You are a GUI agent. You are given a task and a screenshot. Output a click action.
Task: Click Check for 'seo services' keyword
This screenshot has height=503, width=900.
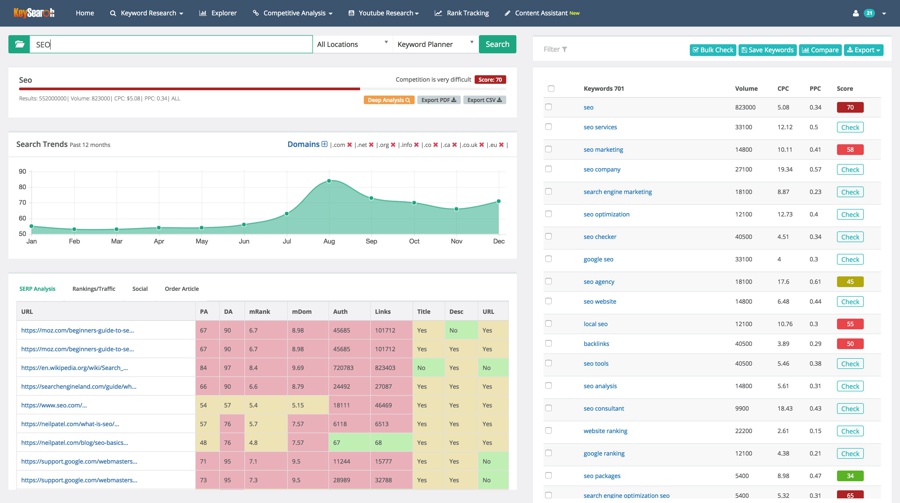tap(849, 127)
